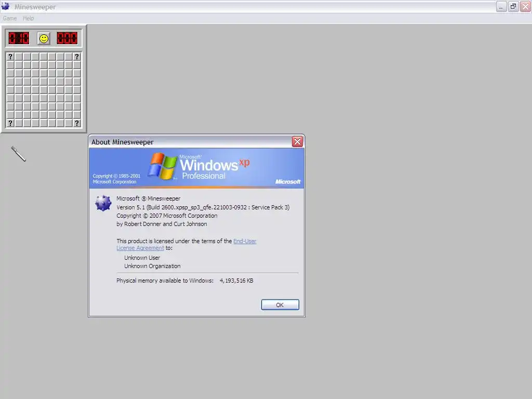Click the smiley face new game button
The height and width of the screenshot is (399, 532).
44,38
